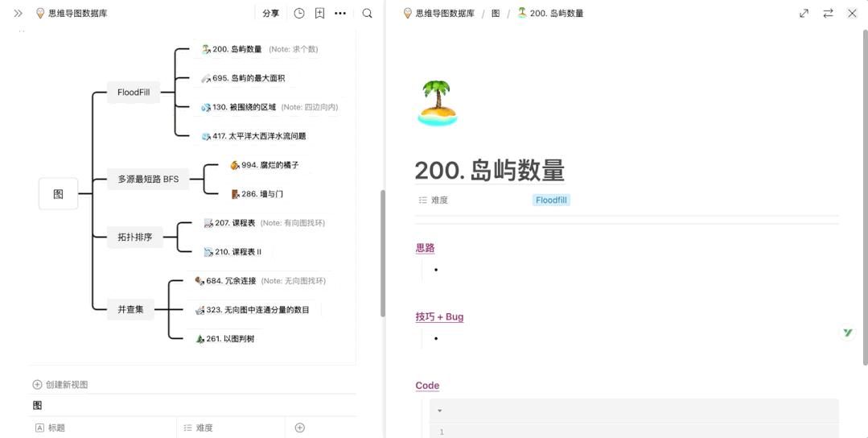Click the plus icon to add property column

pos(299,428)
